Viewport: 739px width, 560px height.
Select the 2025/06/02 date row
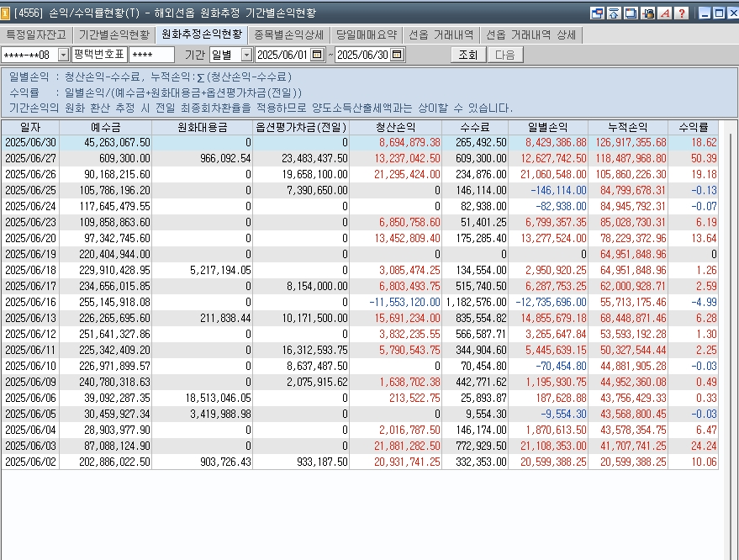[x=360, y=462]
